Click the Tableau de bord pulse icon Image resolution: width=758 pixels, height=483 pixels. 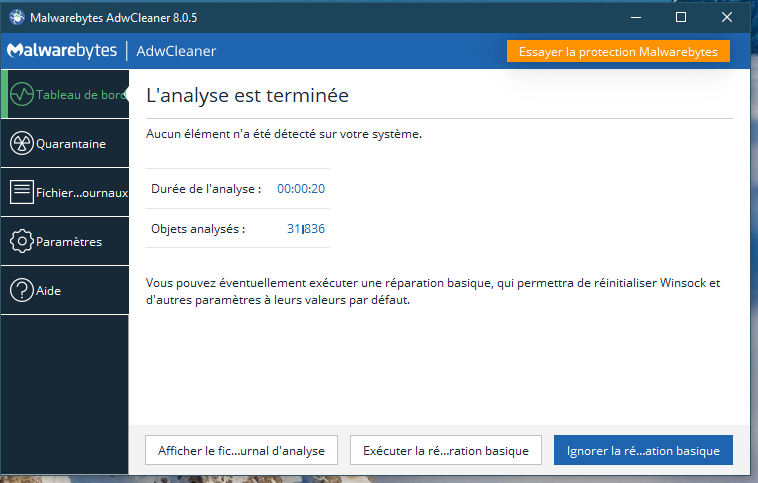22,94
